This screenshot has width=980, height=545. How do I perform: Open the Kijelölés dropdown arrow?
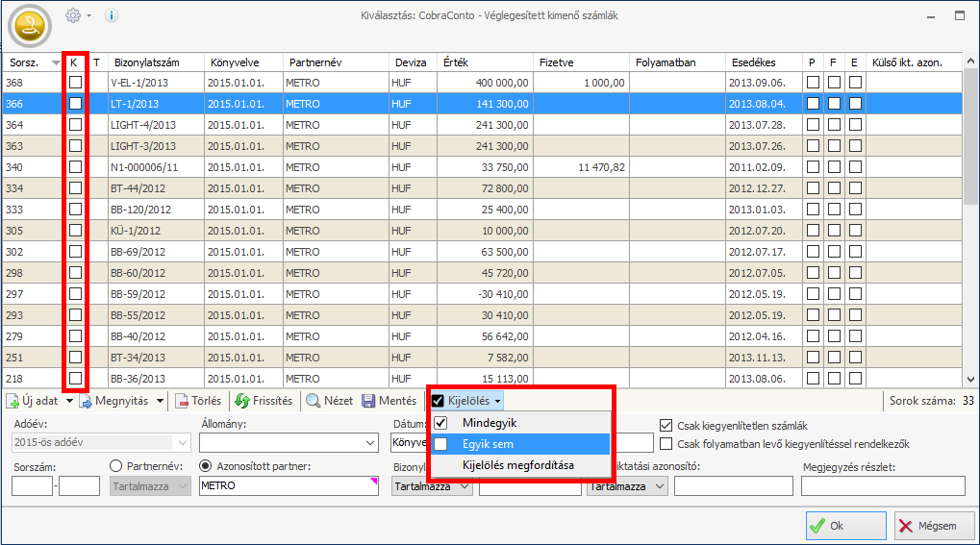(x=499, y=401)
